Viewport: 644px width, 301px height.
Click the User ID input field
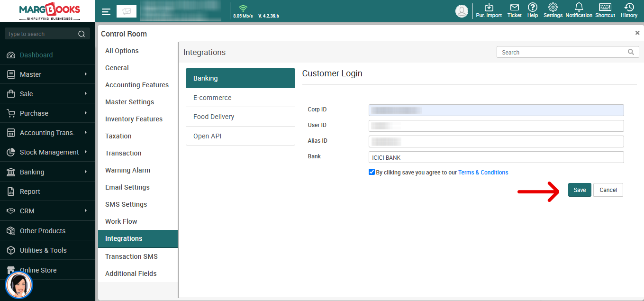[x=496, y=126]
